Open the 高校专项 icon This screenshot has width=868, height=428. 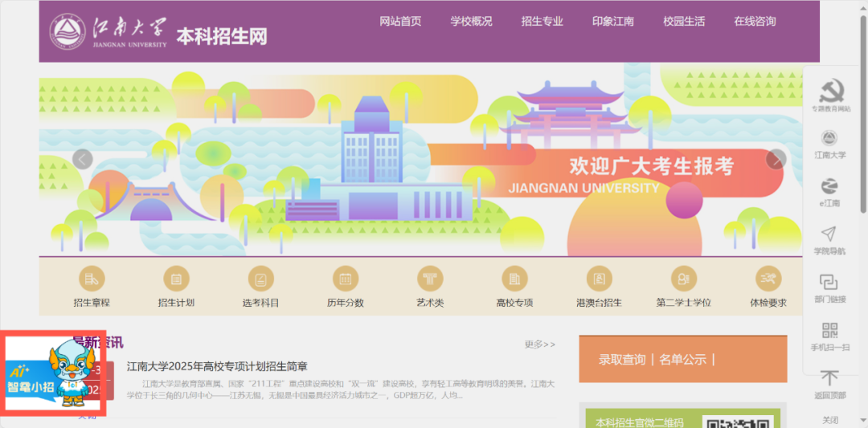[515, 279]
